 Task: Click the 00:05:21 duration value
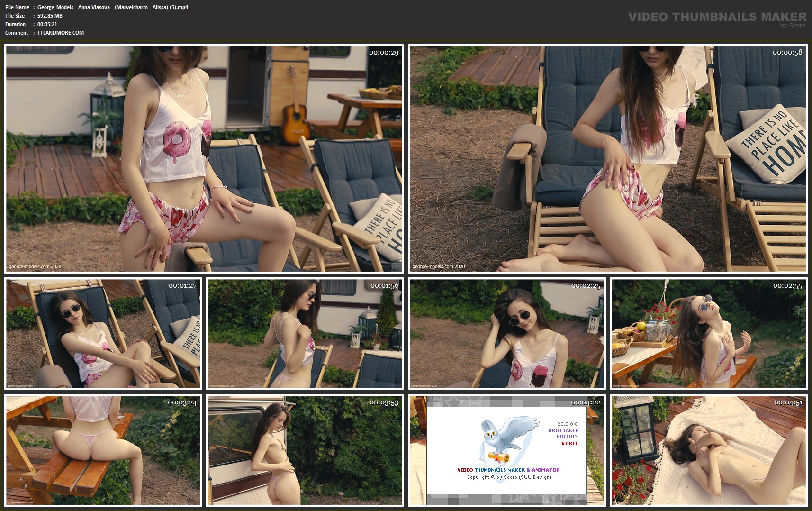(47, 24)
